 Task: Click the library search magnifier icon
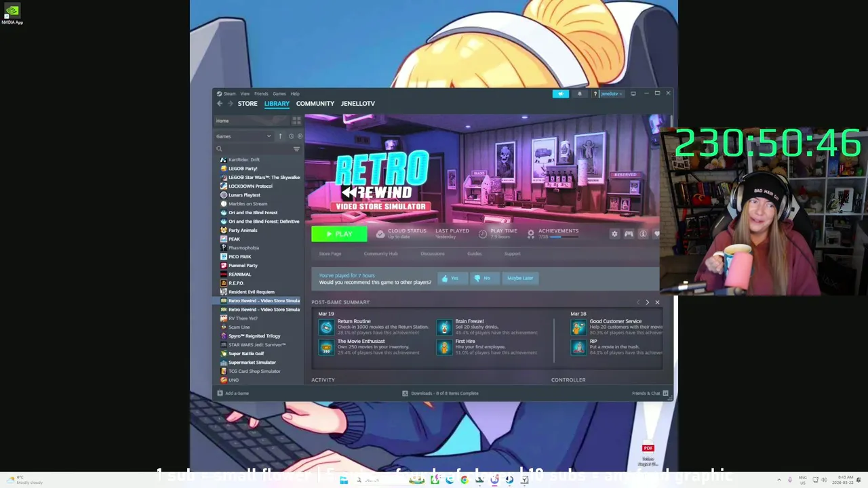pyautogui.click(x=219, y=149)
